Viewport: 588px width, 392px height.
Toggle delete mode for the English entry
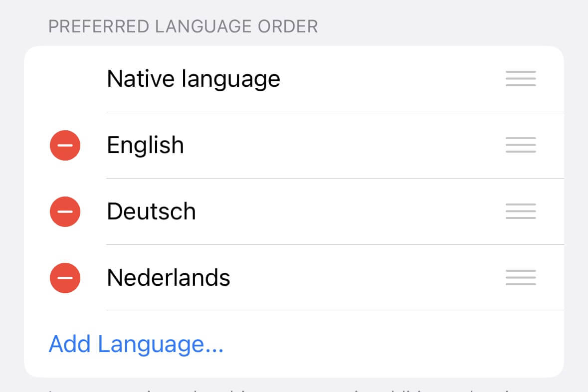(65, 145)
